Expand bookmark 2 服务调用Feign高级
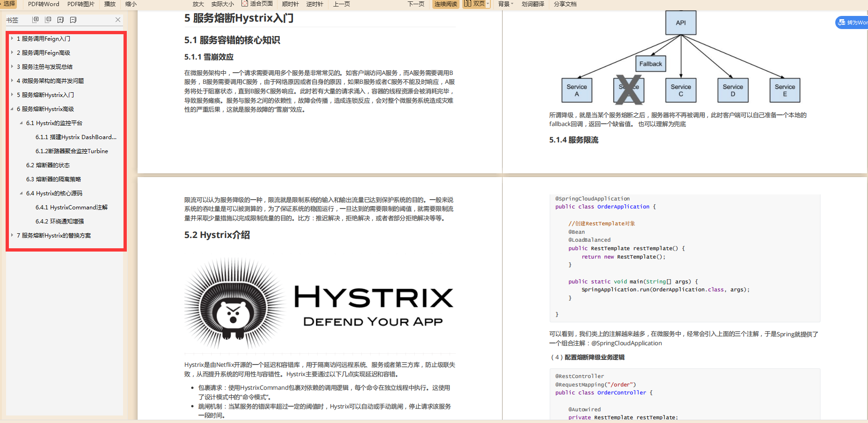This screenshot has height=423, width=868. [x=12, y=52]
